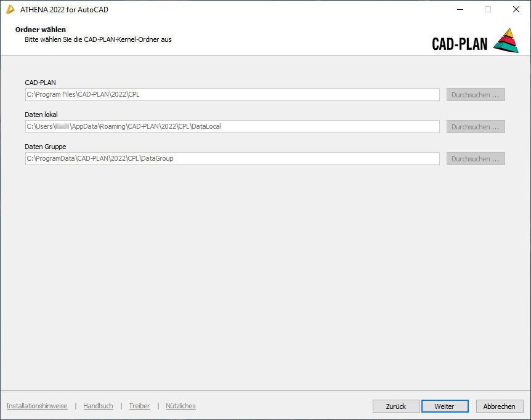
Task: Proceed by clicking Weiter
Action: 445,406
